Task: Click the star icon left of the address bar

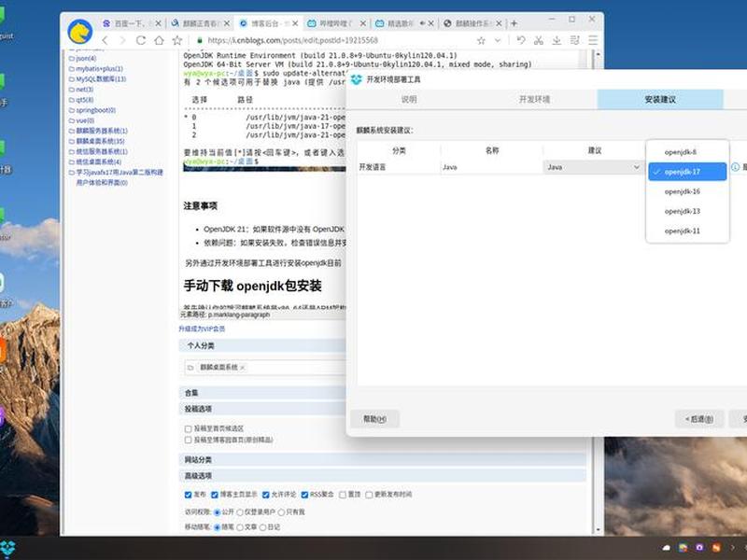Action: point(177,40)
